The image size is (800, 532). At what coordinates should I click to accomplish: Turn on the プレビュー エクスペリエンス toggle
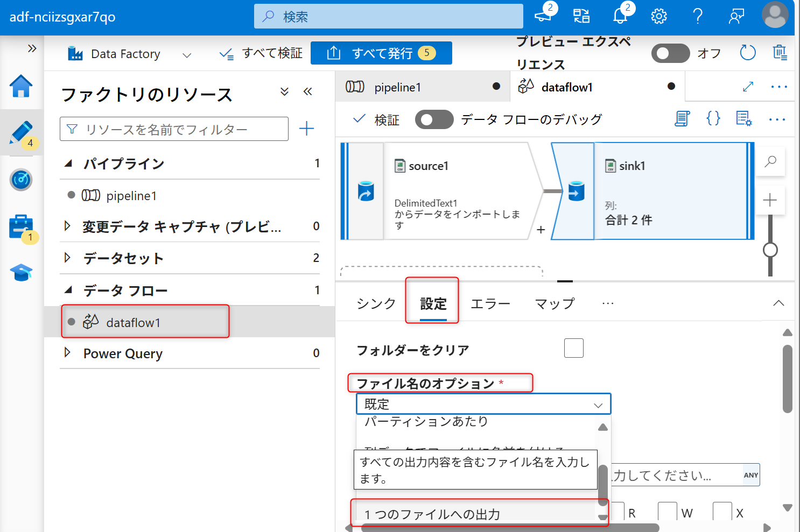pos(670,53)
